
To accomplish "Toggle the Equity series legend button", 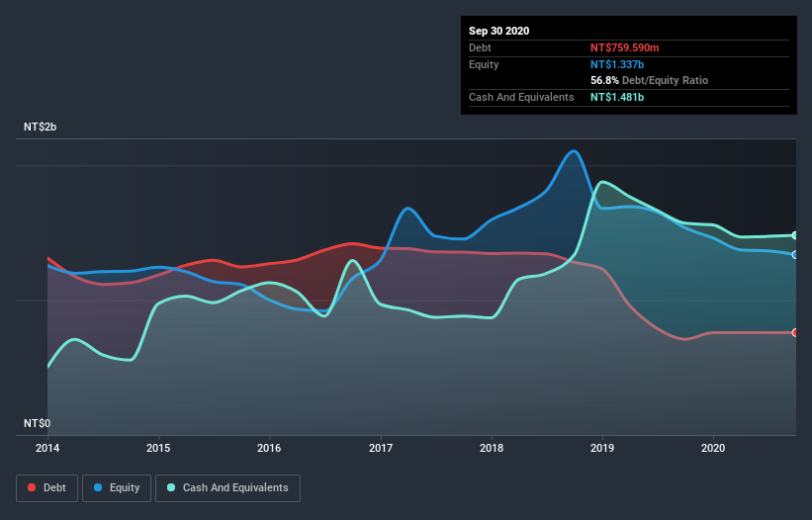I will pyautogui.click(x=117, y=488).
